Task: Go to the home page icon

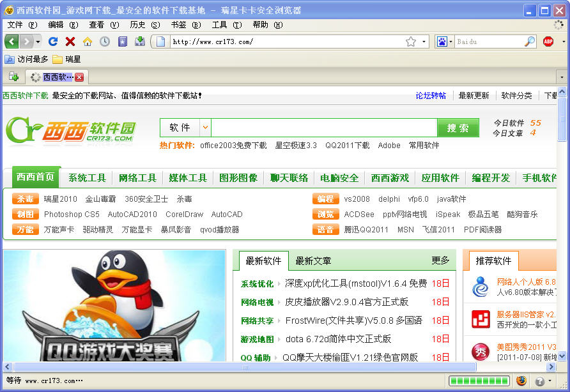Action: click(88, 41)
